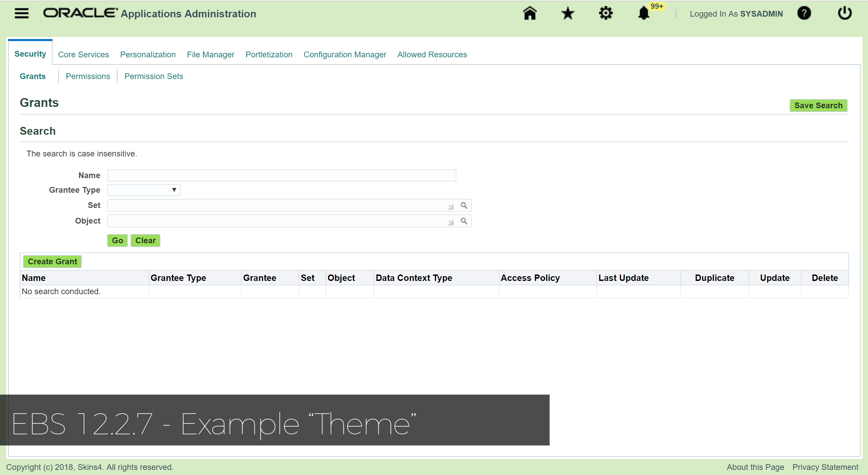The width and height of the screenshot is (868, 475).
Task: Click the Logout power icon
Action: click(x=845, y=14)
